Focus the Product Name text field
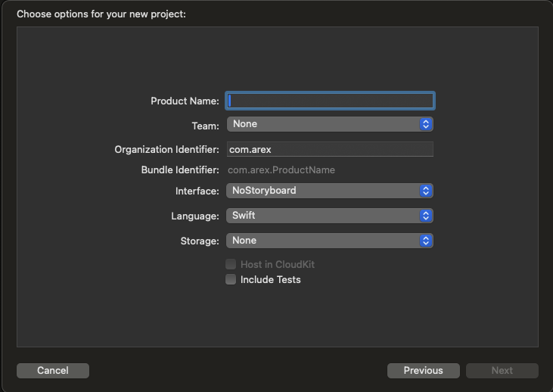This screenshot has width=553, height=392. tap(330, 101)
